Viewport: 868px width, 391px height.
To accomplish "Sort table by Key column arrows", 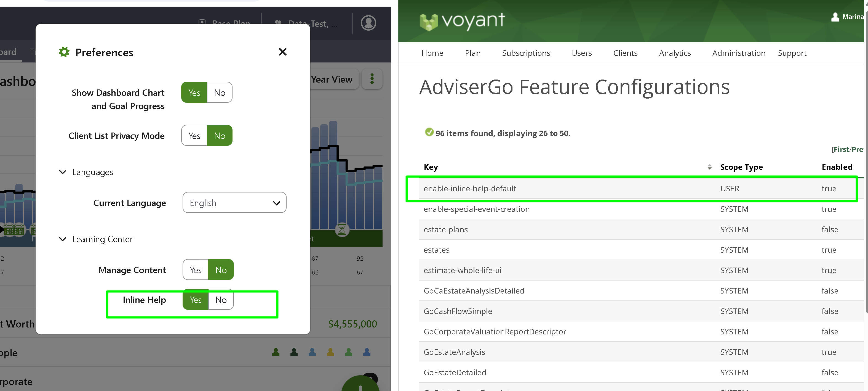I will pyautogui.click(x=709, y=167).
